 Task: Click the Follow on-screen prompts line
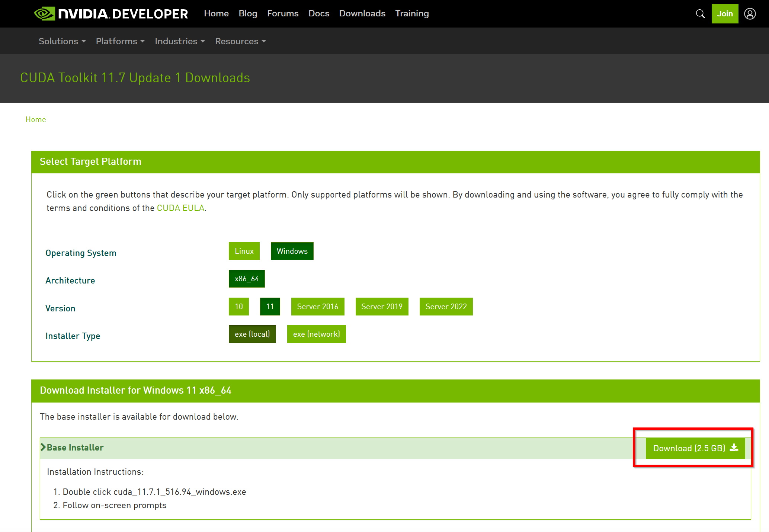click(x=115, y=505)
